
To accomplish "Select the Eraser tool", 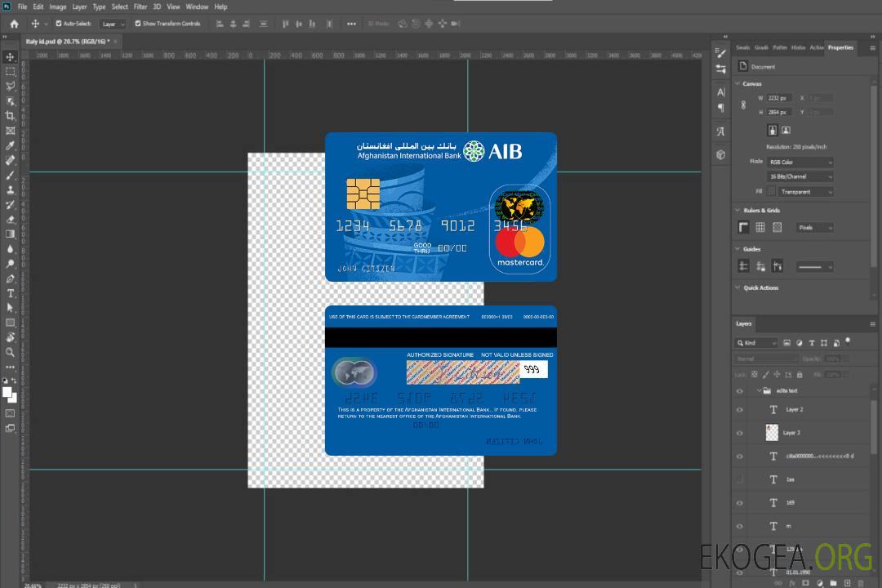I will (10, 220).
